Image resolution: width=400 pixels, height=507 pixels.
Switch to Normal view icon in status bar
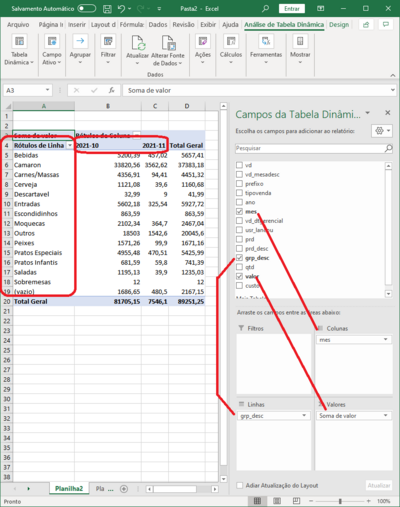[257, 501]
